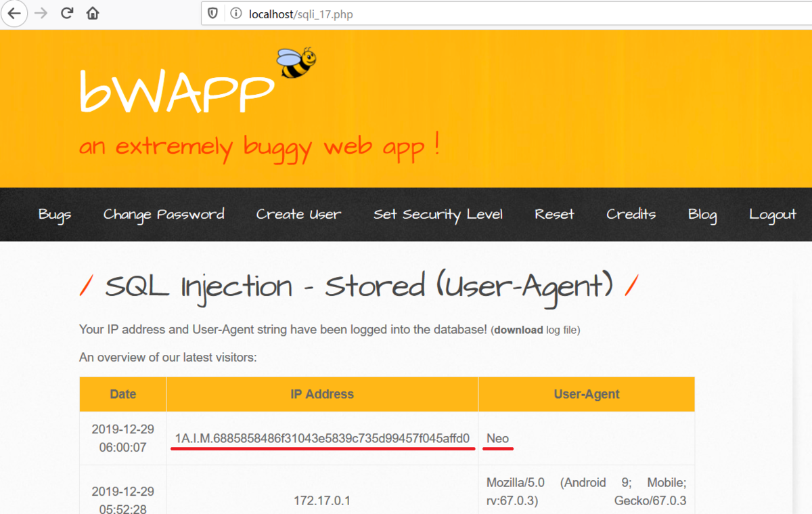Open the Bugs menu item

click(x=55, y=215)
